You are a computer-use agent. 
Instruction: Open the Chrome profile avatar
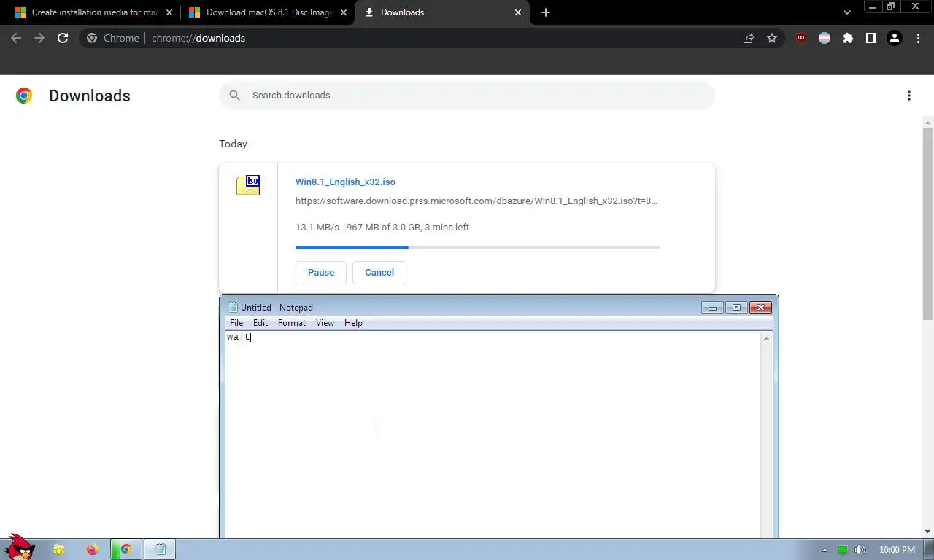click(895, 38)
